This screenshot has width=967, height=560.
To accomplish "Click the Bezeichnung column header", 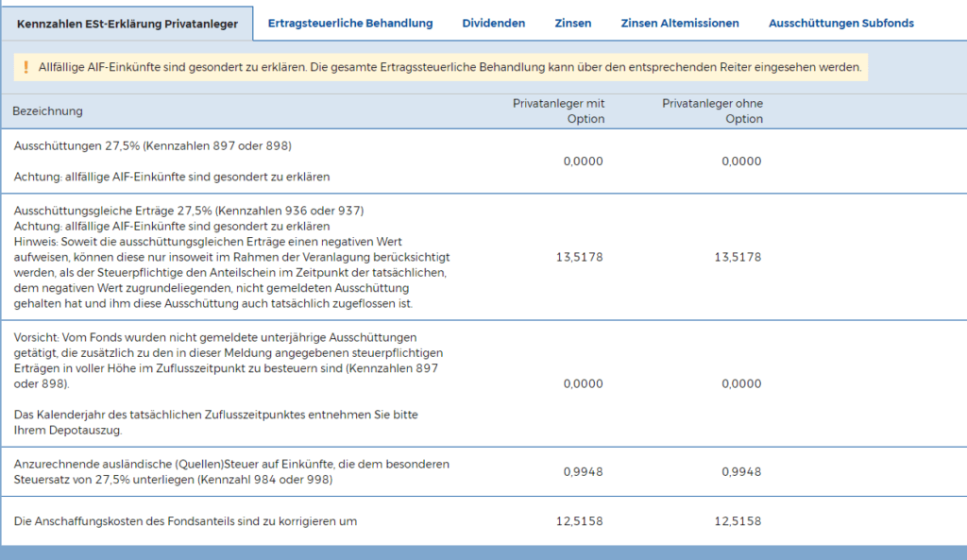I will [x=47, y=111].
